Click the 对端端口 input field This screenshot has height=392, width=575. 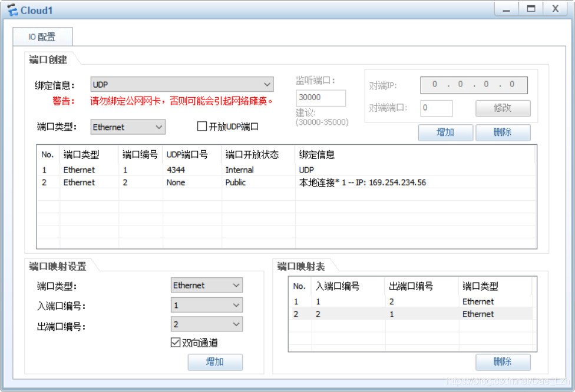pyautogui.click(x=436, y=108)
